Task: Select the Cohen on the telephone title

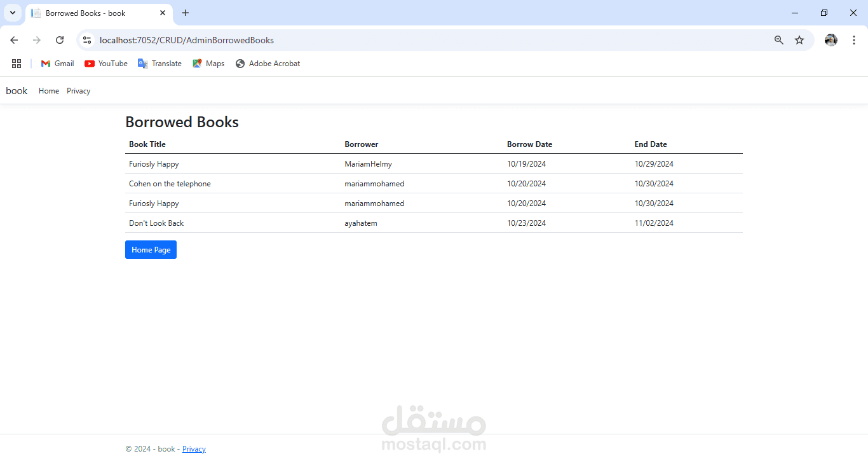Action: click(x=170, y=184)
